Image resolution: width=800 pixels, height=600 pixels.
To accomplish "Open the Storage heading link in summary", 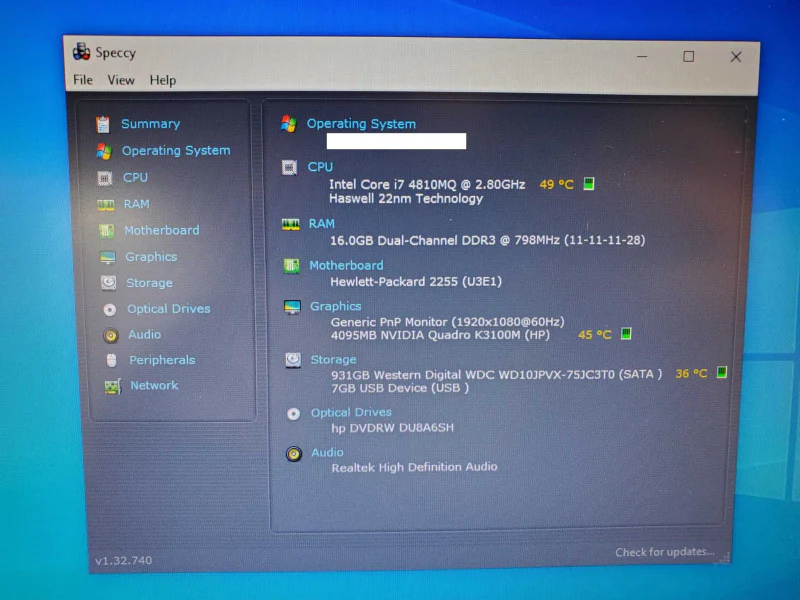I will pyautogui.click(x=333, y=360).
